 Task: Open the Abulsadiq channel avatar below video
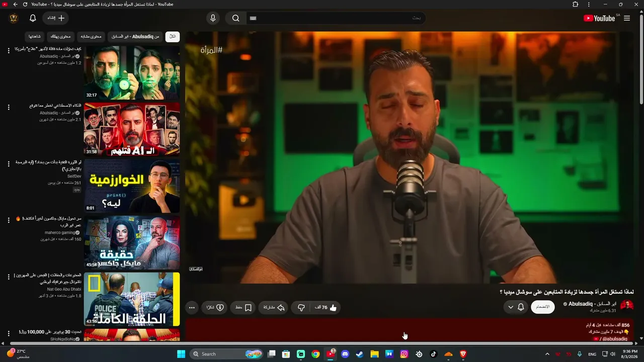pos(627,305)
